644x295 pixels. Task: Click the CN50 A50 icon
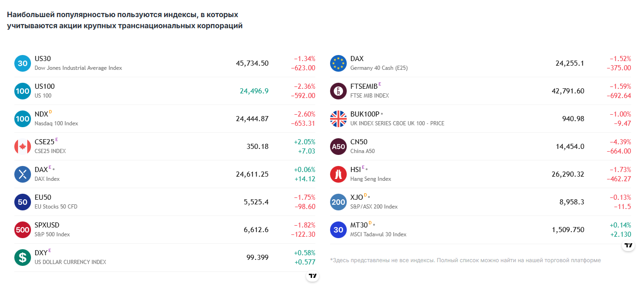coord(338,147)
